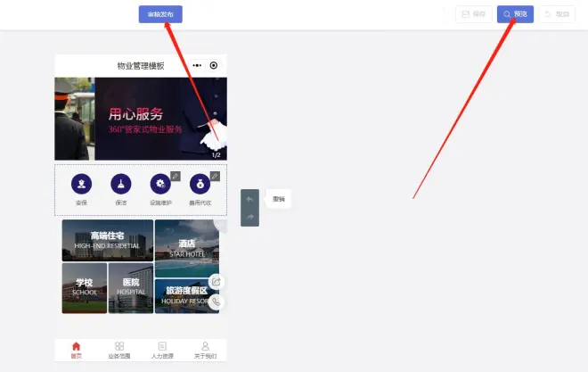
Task: Click the 取消 cancel button
Action: (x=557, y=14)
